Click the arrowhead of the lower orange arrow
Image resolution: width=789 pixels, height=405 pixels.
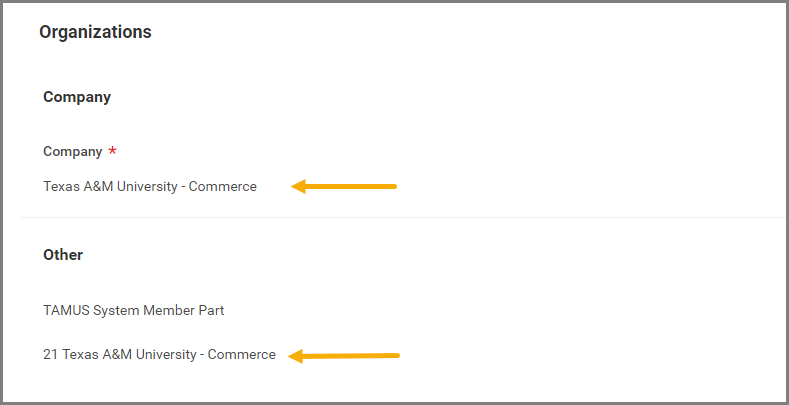pos(297,355)
